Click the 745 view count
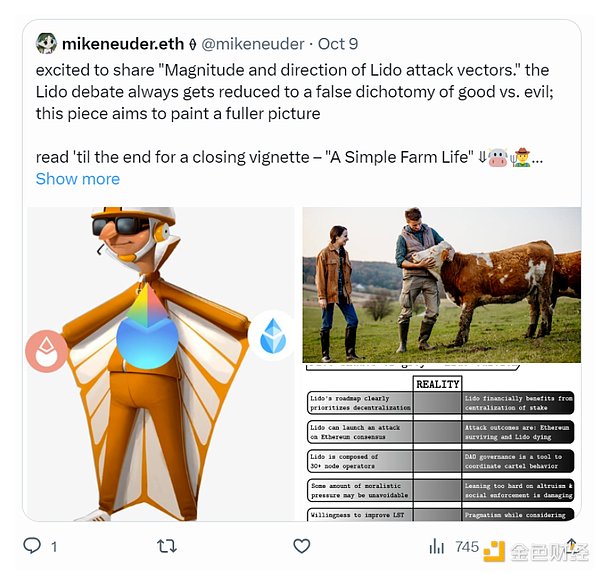This screenshot has height=573, width=600. 466,546
